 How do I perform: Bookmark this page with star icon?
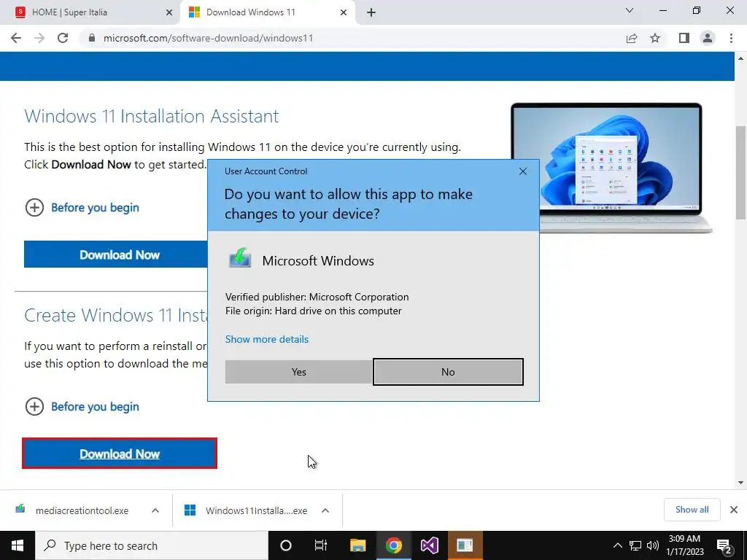point(655,38)
